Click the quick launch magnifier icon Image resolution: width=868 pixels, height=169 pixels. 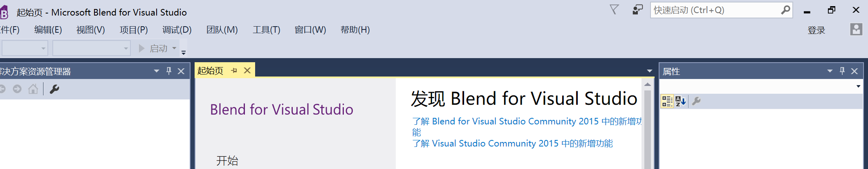pos(785,10)
